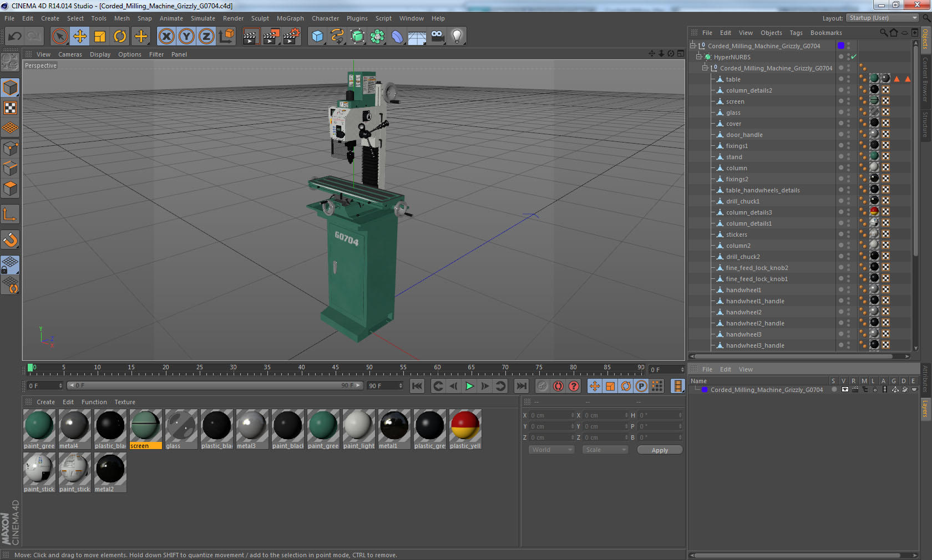Click the Axis mode icon
932x560 pixels.
11,214
